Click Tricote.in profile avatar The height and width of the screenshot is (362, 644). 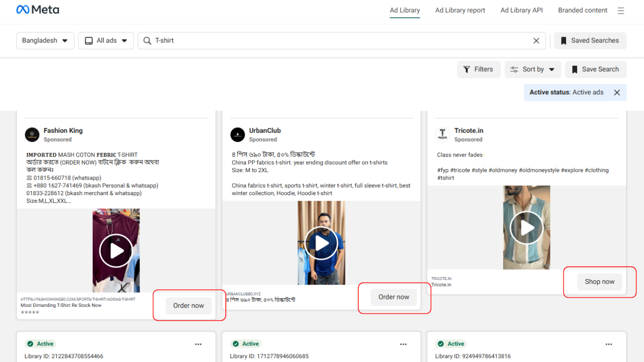(442, 135)
